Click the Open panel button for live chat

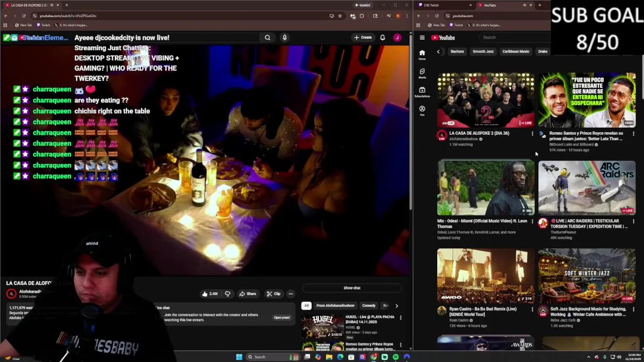pyautogui.click(x=282, y=318)
